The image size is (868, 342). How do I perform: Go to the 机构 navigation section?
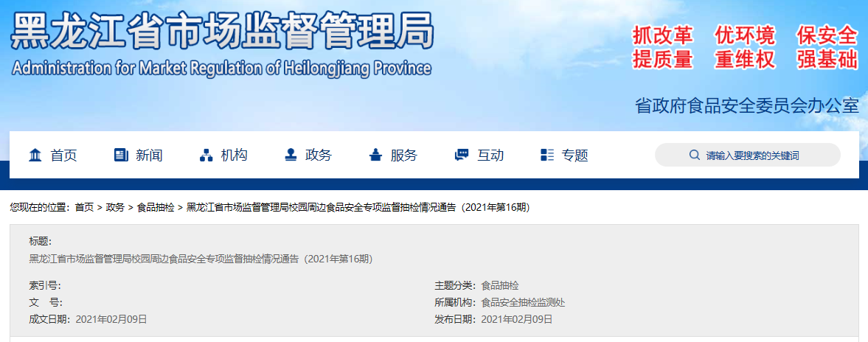[235, 155]
